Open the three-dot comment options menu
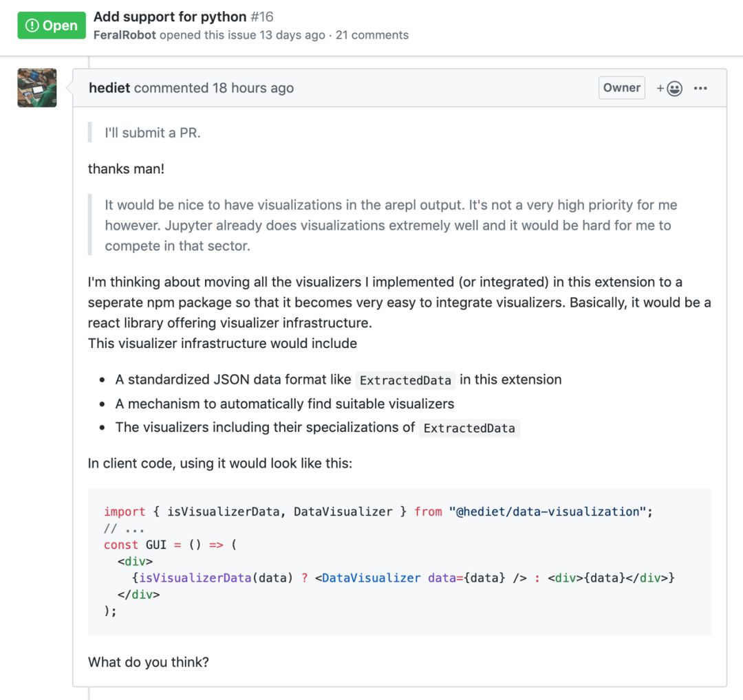The image size is (743, 700). coord(700,89)
